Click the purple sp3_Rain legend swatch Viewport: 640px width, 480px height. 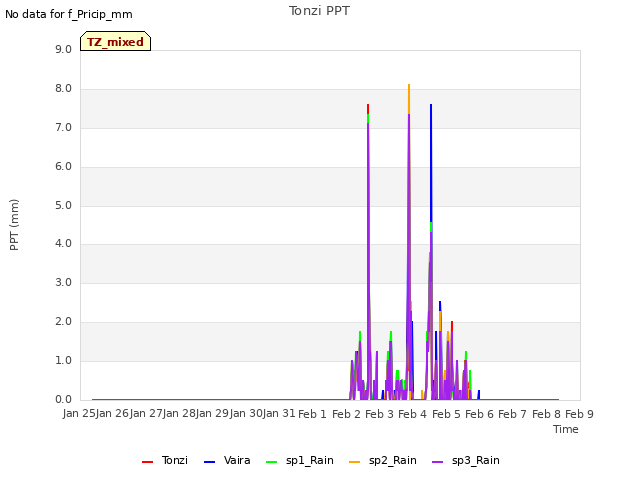pos(438,462)
